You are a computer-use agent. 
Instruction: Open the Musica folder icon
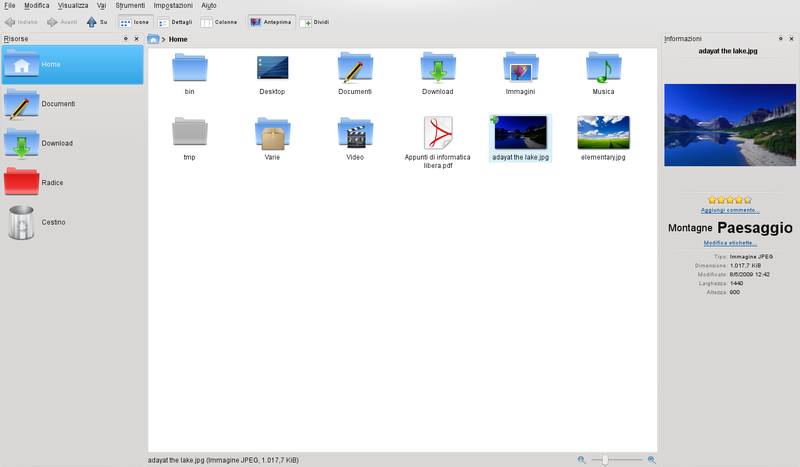[603, 70]
